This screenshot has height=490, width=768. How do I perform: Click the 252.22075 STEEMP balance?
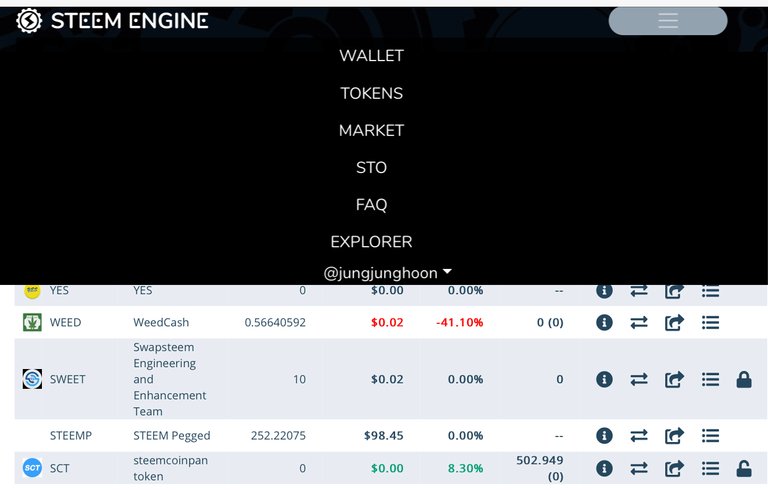(x=278, y=436)
